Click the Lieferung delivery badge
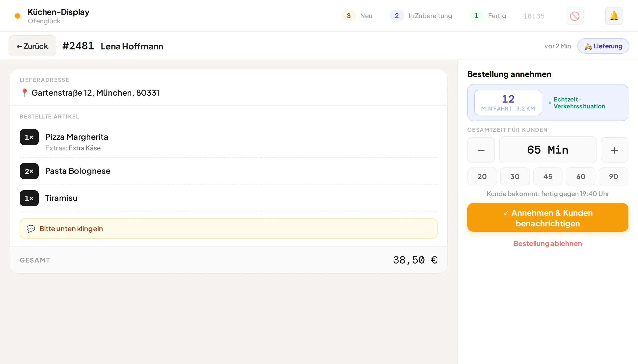Image resolution: width=638 pixels, height=364 pixels. pos(603,46)
